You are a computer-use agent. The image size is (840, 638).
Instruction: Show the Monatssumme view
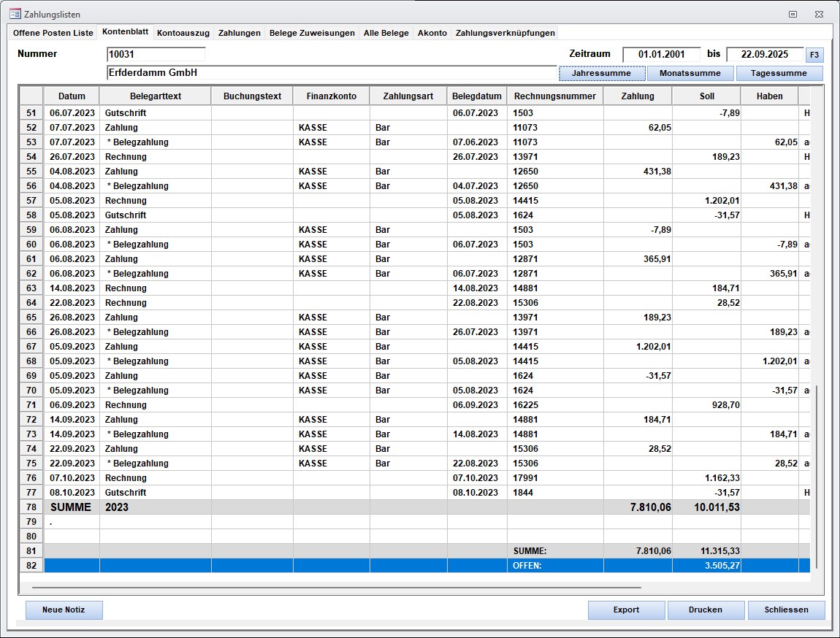coord(690,73)
